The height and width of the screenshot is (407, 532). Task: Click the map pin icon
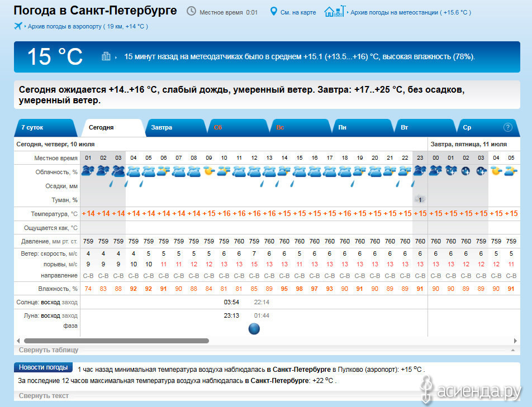tap(273, 12)
